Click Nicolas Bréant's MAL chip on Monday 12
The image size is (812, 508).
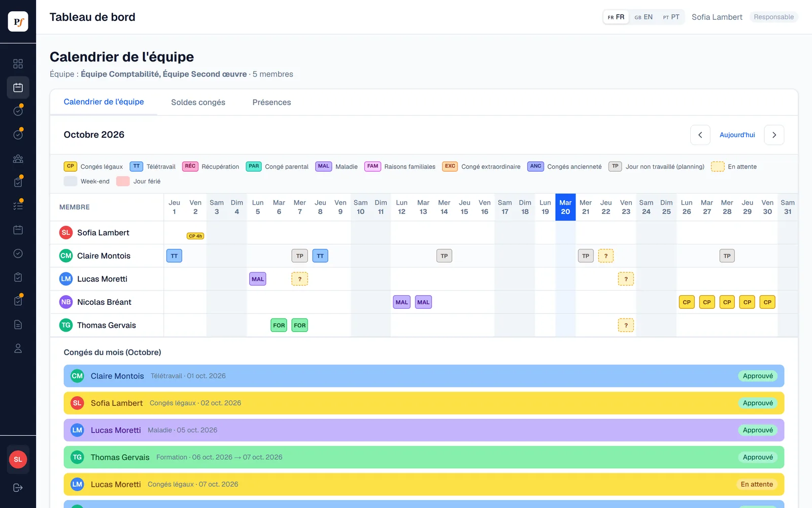pyautogui.click(x=401, y=302)
